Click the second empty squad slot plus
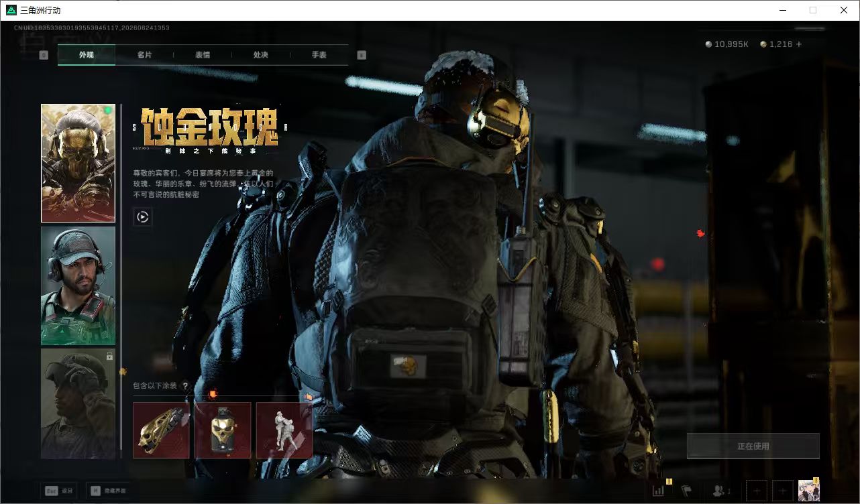Image resolution: width=860 pixels, height=504 pixels. 783,491
